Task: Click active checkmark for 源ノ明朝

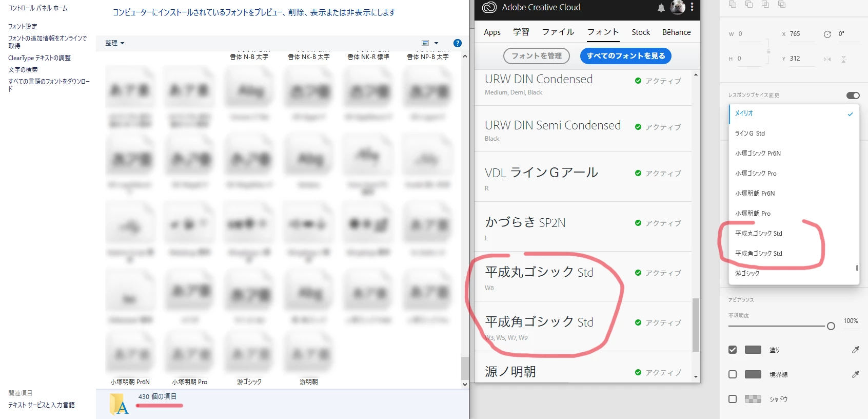Action: pyautogui.click(x=638, y=372)
